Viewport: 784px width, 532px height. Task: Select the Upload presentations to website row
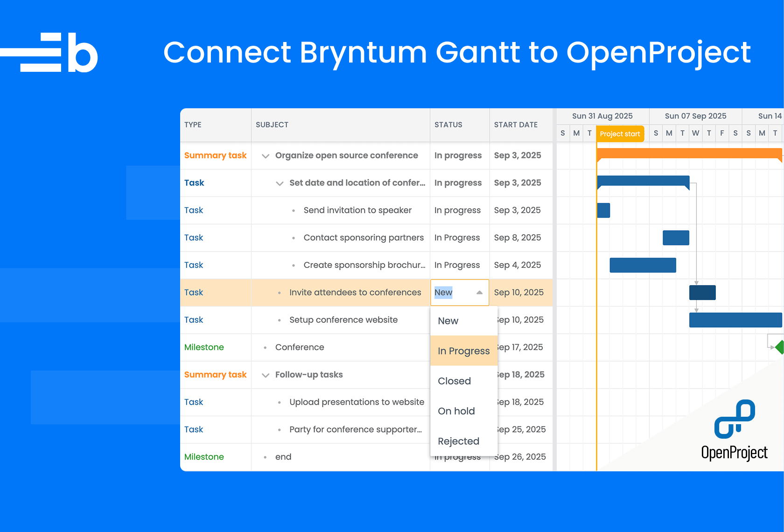[x=357, y=402]
